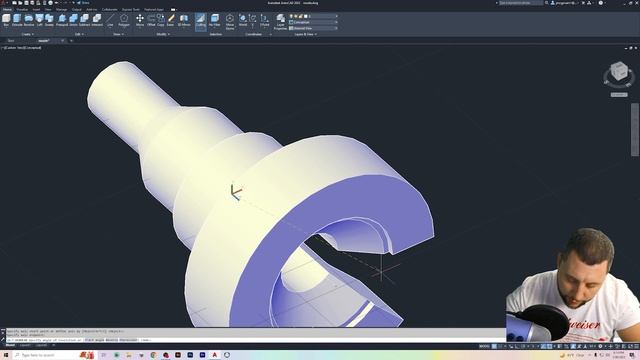
Task: Open the AutoCAD taskbar icon
Action: (x=215, y=355)
